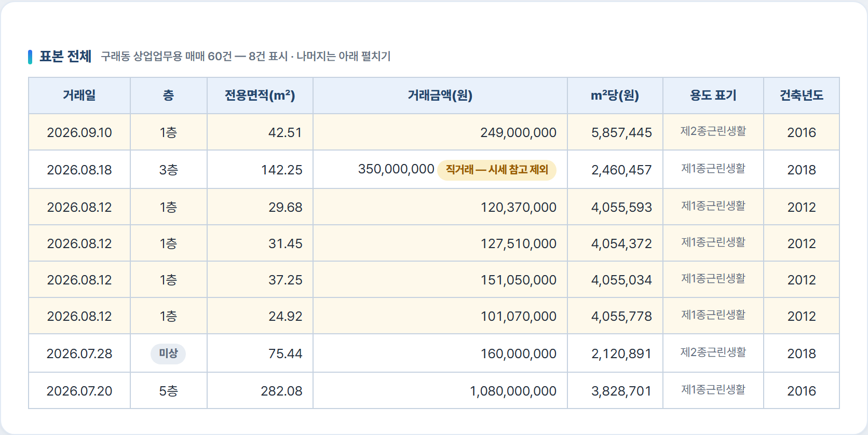Click the 282.08 area value
This screenshot has width=868, height=435.
pyautogui.click(x=281, y=391)
